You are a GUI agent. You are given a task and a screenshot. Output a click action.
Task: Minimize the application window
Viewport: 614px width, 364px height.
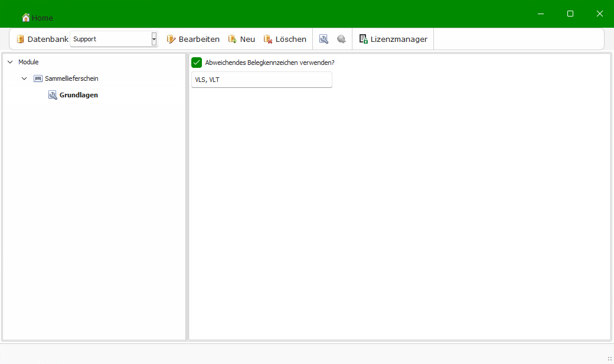pyautogui.click(x=541, y=14)
